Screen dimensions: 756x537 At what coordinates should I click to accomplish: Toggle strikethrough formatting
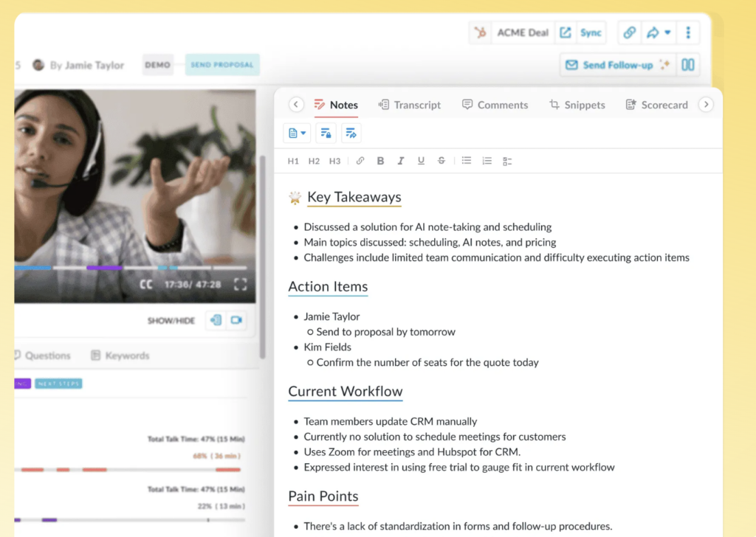tap(441, 161)
